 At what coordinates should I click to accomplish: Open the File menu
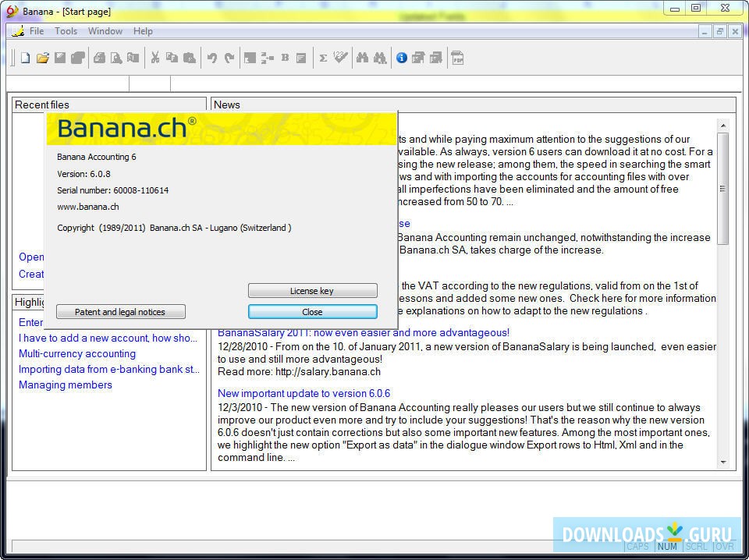coord(37,31)
